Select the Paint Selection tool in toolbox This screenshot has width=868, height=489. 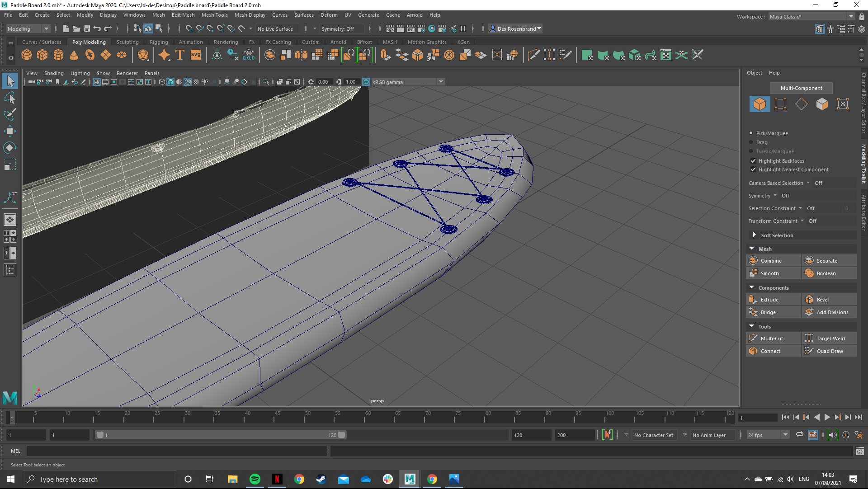click(9, 114)
